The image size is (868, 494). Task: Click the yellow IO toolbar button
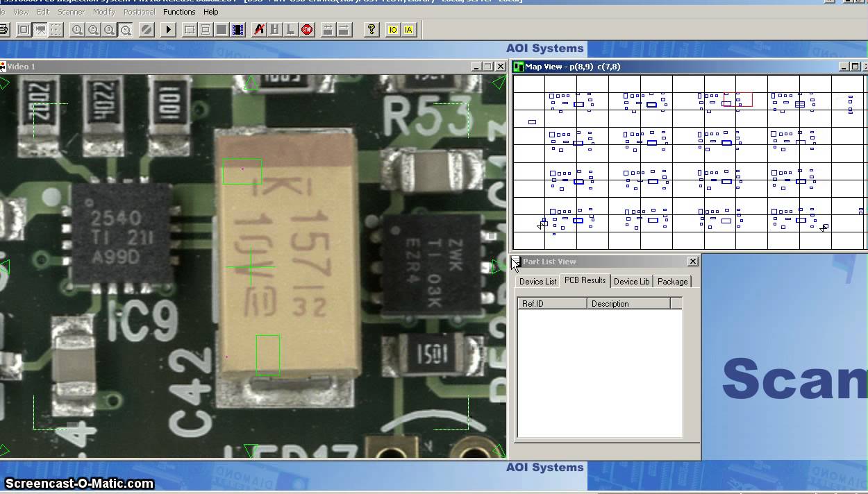click(x=393, y=30)
